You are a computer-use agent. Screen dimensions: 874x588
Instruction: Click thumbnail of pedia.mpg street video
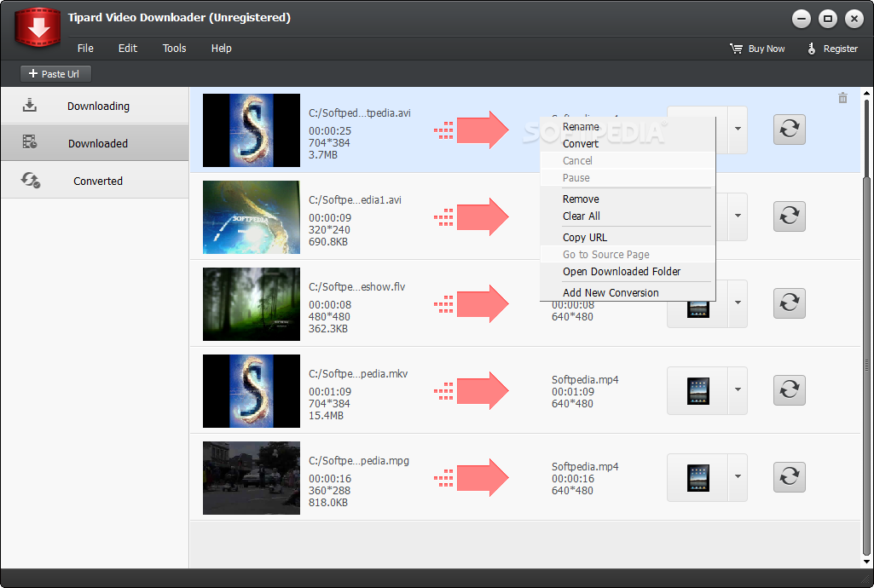pyautogui.click(x=252, y=478)
